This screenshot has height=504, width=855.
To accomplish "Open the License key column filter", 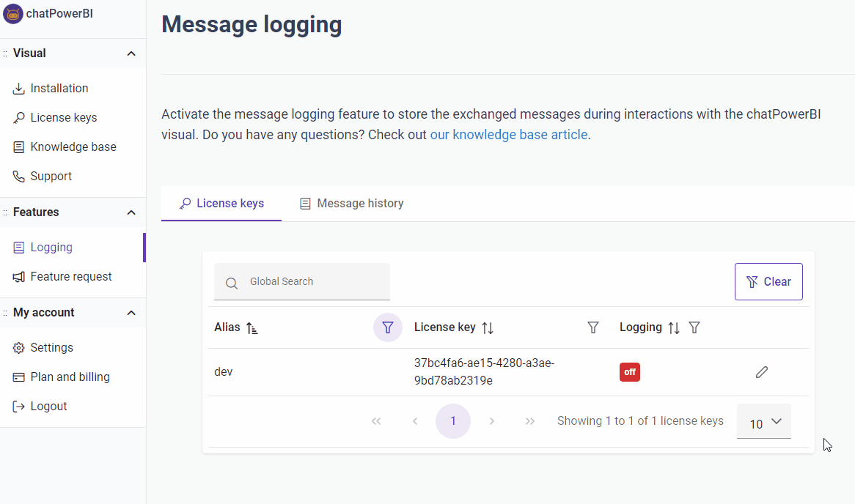I will 592,327.
